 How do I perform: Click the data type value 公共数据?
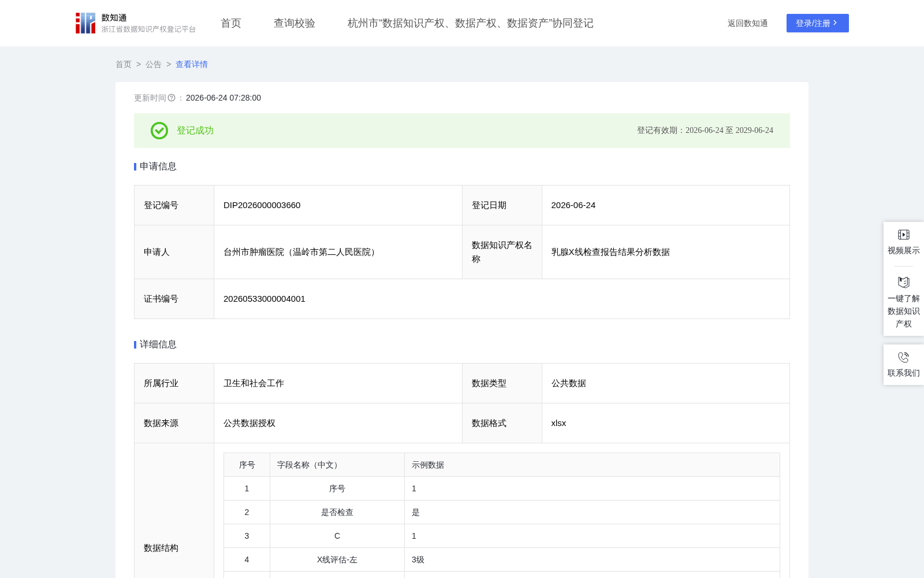click(569, 383)
